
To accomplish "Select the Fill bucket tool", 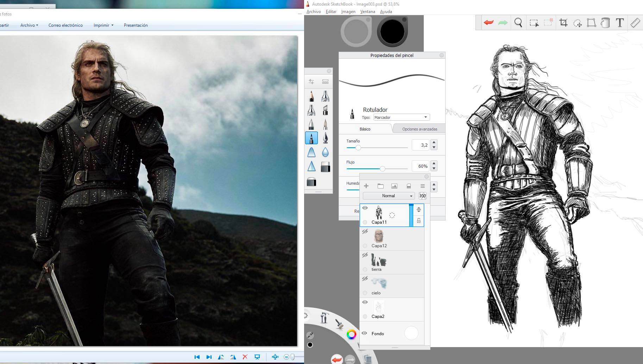I will pos(605,23).
